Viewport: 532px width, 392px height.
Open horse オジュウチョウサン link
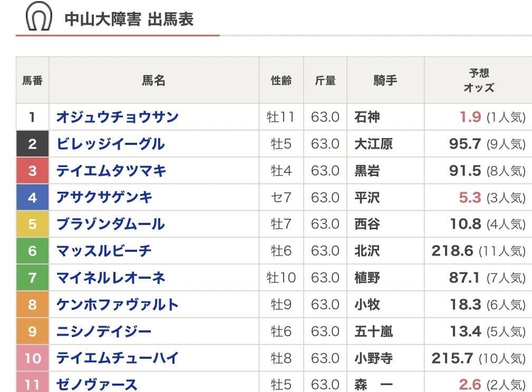pos(118,117)
